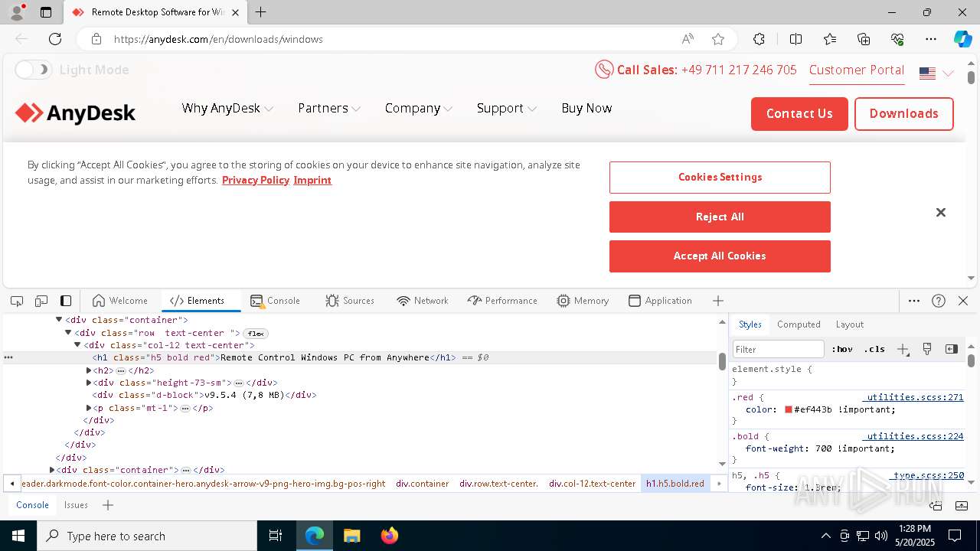
Task: Expand the Partners menu
Action: 329,109
